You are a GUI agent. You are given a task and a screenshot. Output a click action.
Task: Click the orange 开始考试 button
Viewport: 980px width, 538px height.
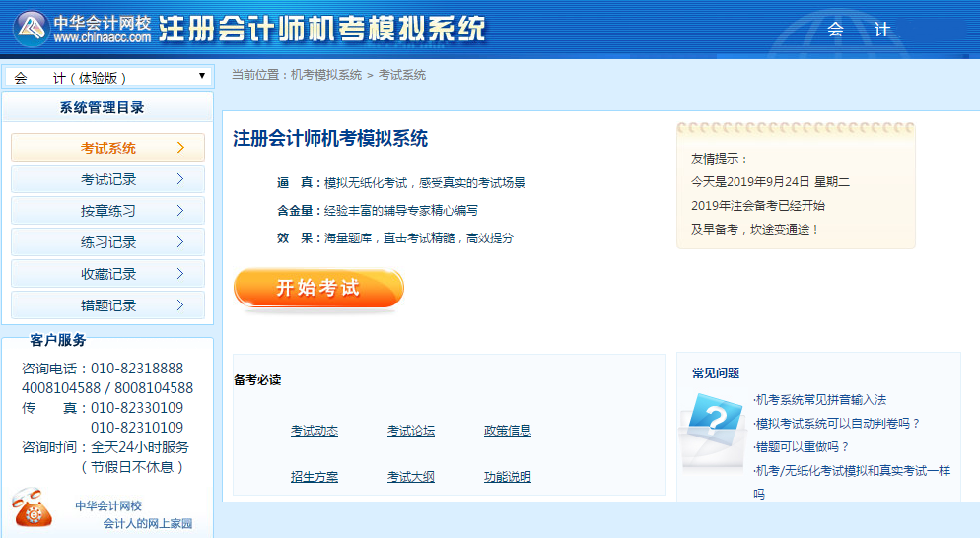(x=318, y=288)
